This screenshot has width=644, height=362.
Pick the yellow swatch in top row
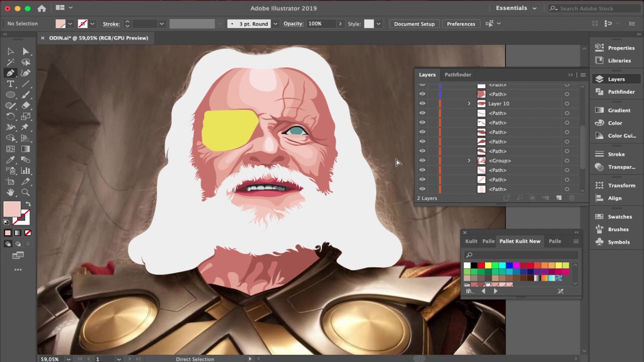[488, 265]
